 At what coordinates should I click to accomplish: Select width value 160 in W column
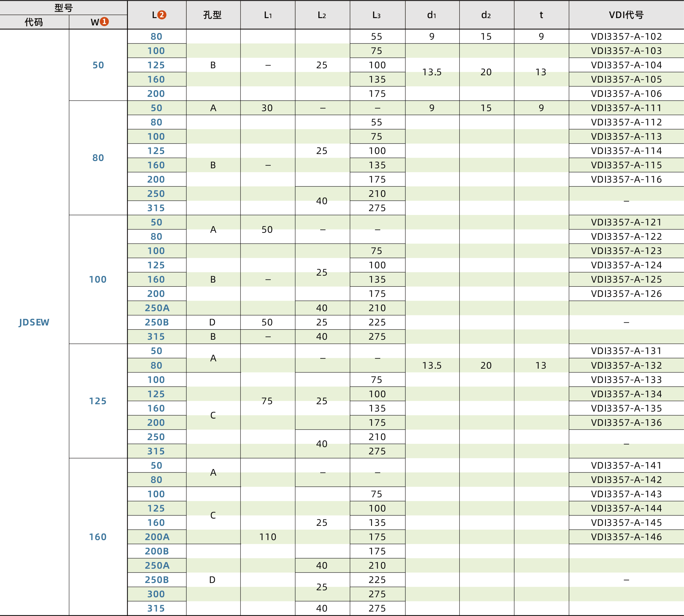[98, 537]
